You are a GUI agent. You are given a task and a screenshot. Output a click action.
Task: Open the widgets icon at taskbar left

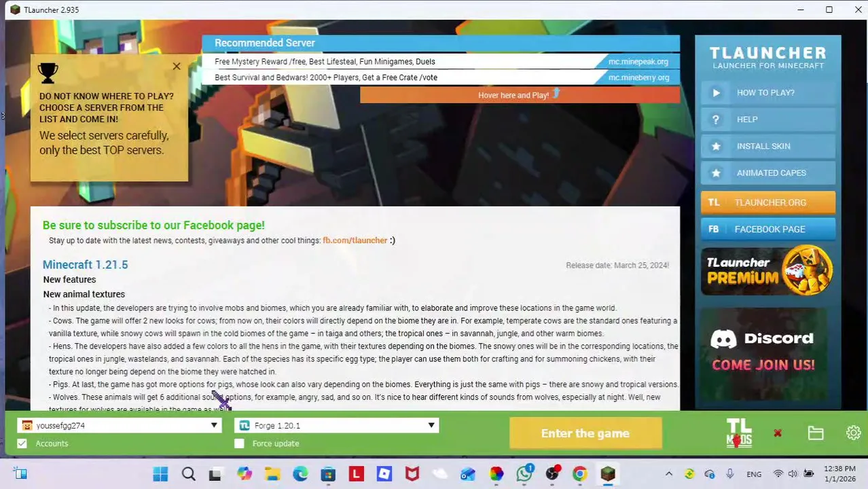point(20,474)
